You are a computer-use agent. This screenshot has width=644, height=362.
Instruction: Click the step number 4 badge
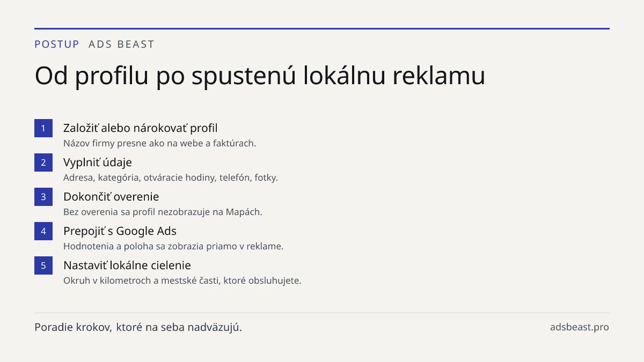tap(43, 231)
